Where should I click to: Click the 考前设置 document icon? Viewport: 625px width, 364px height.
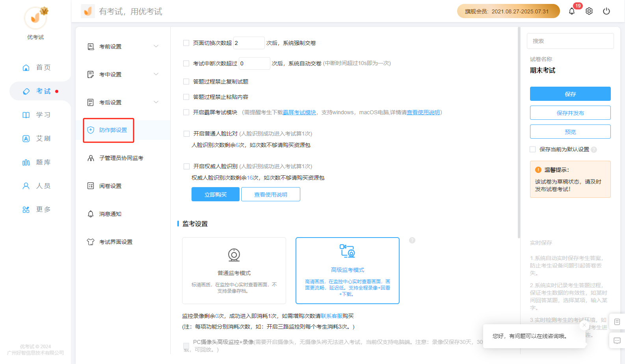pyautogui.click(x=91, y=46)
